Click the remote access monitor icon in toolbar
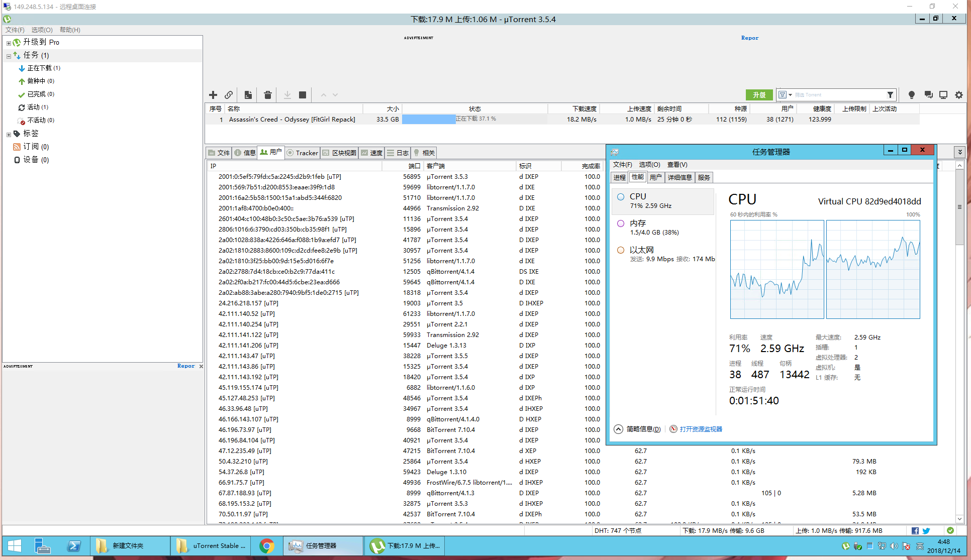 tap(943, 95)
